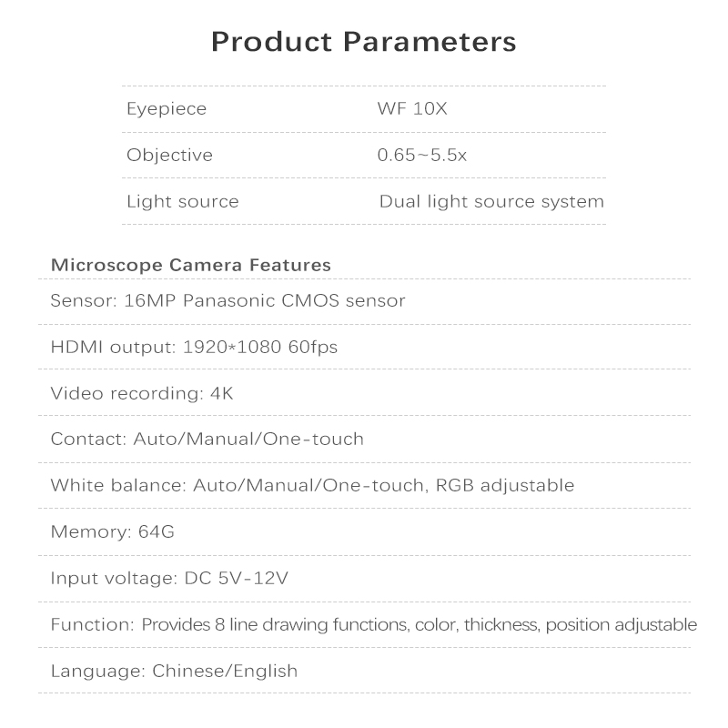Click Dual light source system text

(x=491, y=202)
